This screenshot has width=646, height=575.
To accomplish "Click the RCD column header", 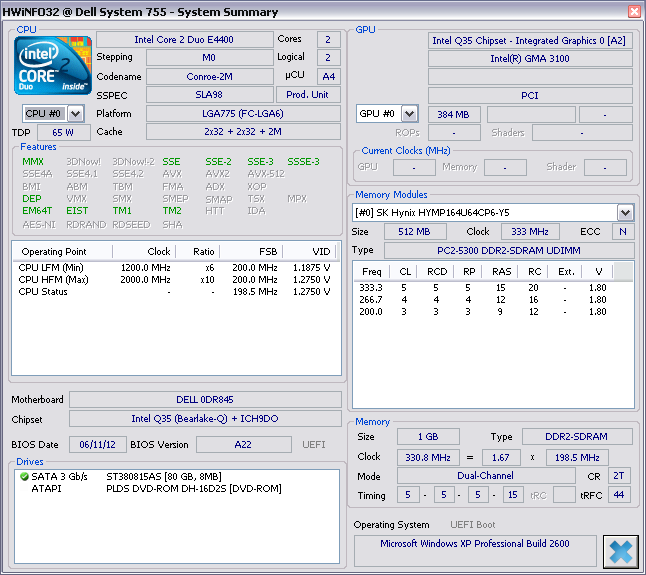I will [x=435, y=271].
